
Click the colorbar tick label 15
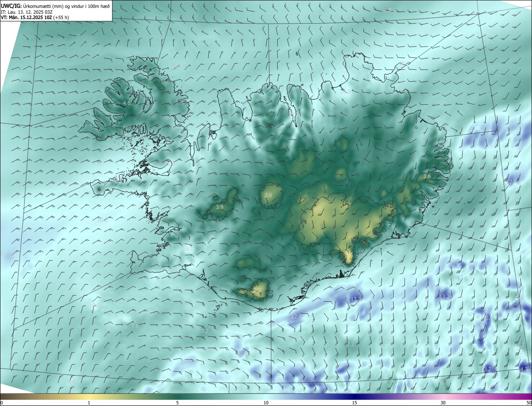[x=355, y=403]
